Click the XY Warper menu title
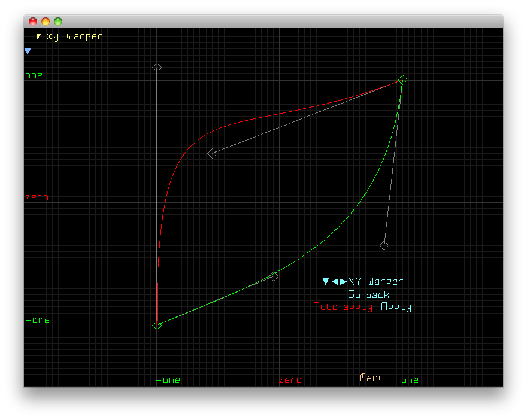 (x=375, y=282)
